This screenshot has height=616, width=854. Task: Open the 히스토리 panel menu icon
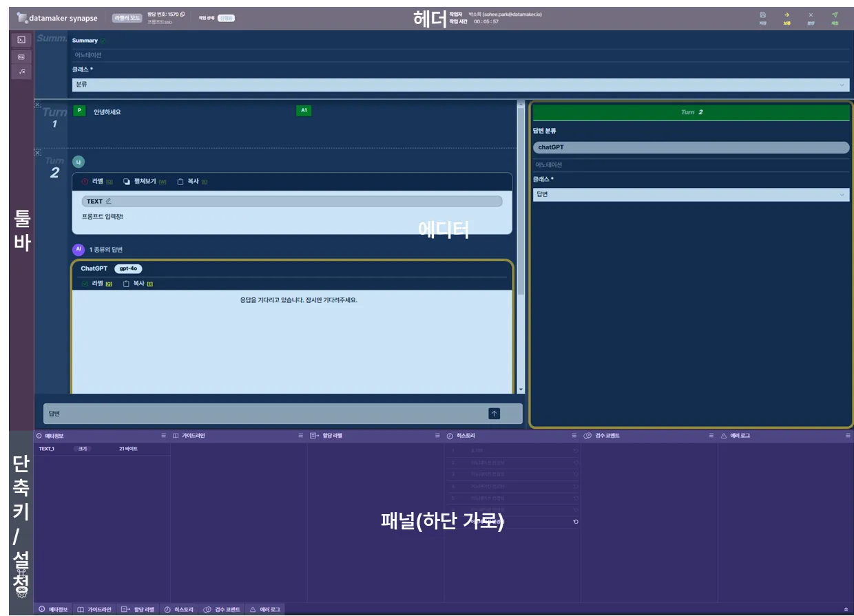[x=574, y=436]
